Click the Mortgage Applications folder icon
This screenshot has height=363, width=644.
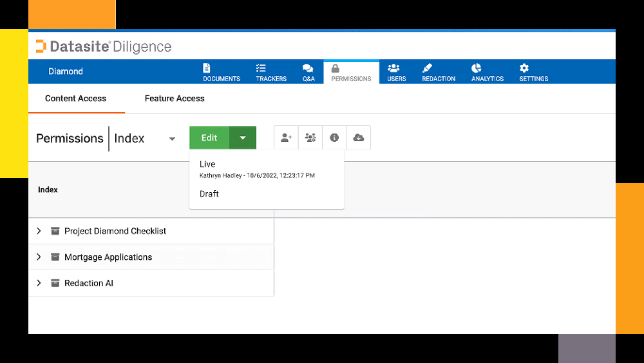pyautogui.click(x=55, y=257)
